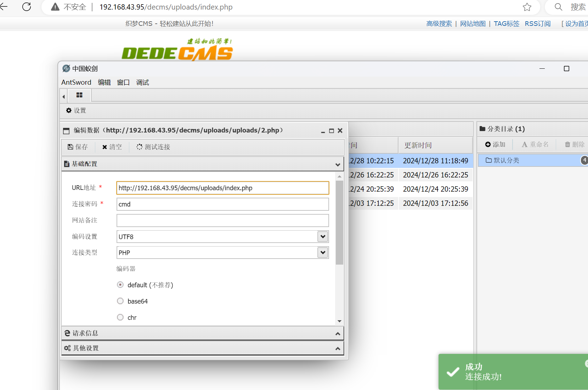Select the chr encoder
This screenshot has height=390, width=588.
(120, 317)
